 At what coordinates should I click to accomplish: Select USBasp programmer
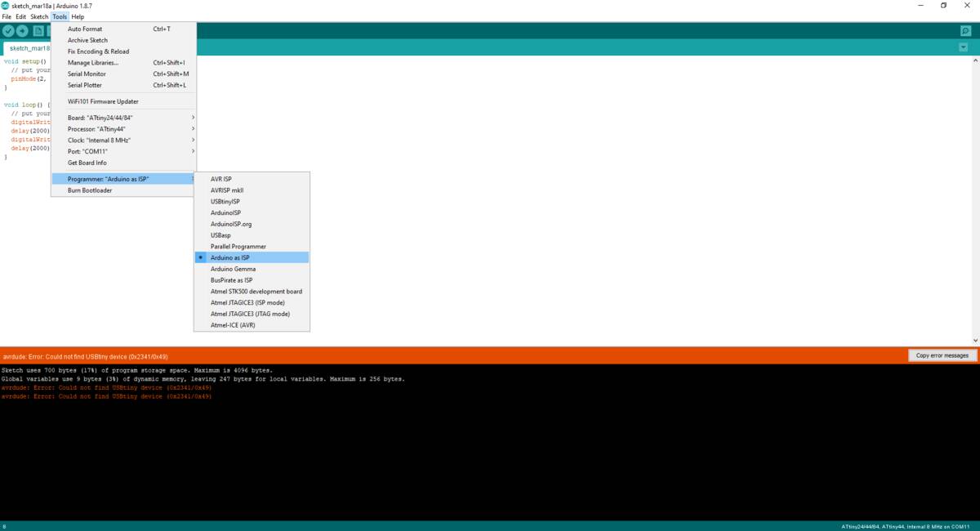coord(252,235)
